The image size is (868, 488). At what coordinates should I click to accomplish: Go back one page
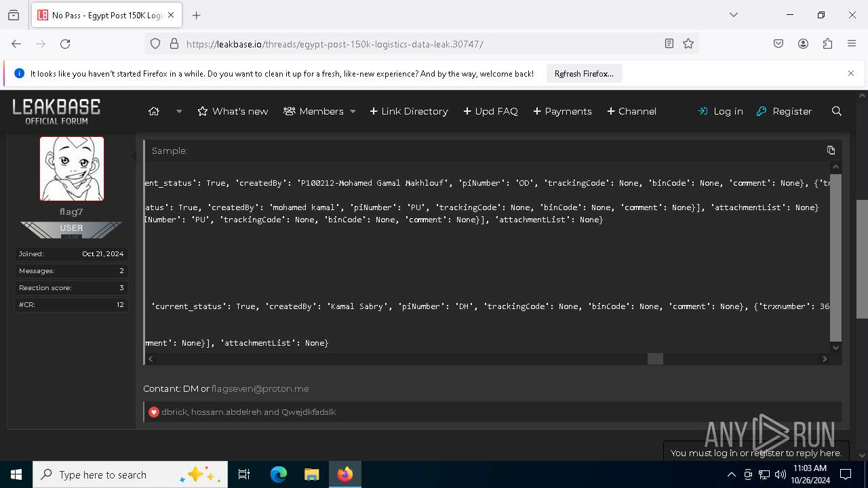pyautogui.click(x=16, y=43)
